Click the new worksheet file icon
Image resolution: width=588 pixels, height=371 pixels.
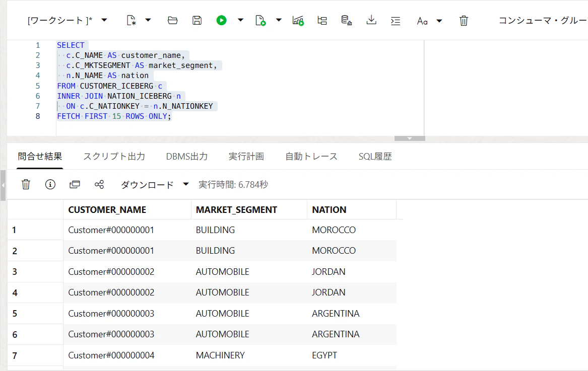point(131,20)
